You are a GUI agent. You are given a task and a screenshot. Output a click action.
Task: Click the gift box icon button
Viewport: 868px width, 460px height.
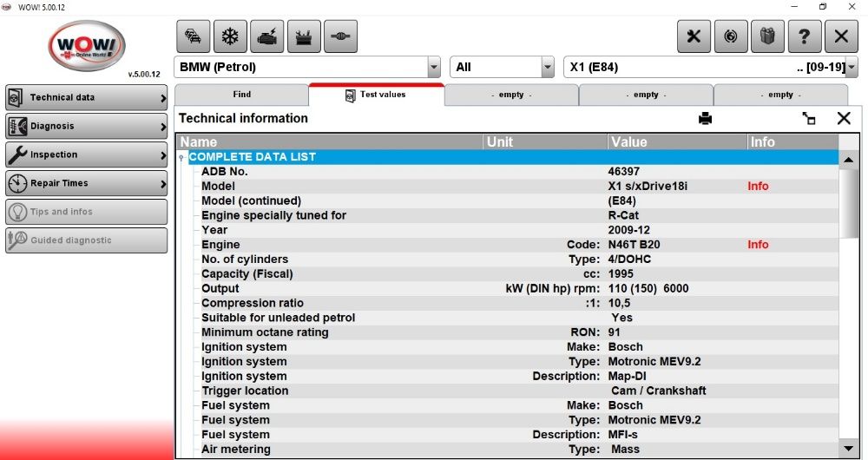point(767,36)
